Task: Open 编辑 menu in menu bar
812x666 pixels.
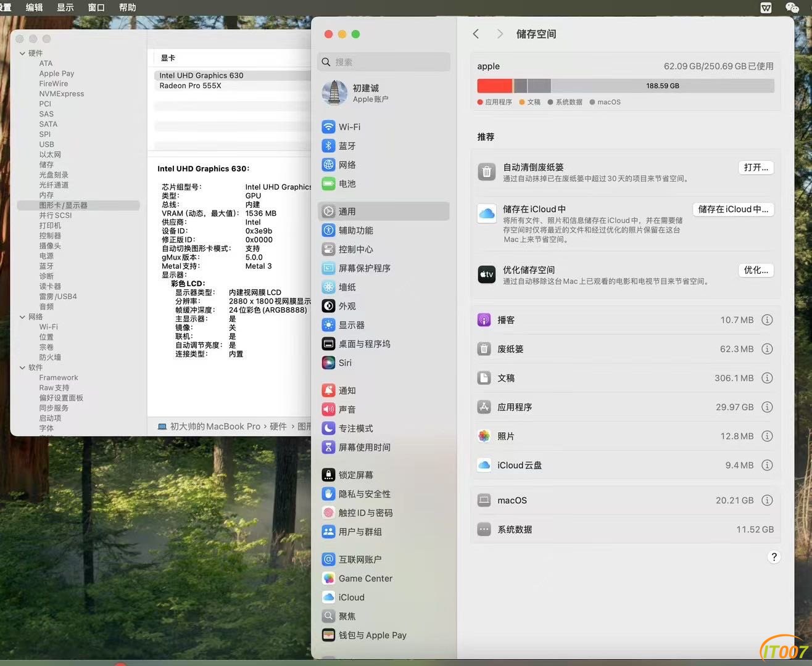Action: [34, 7]
